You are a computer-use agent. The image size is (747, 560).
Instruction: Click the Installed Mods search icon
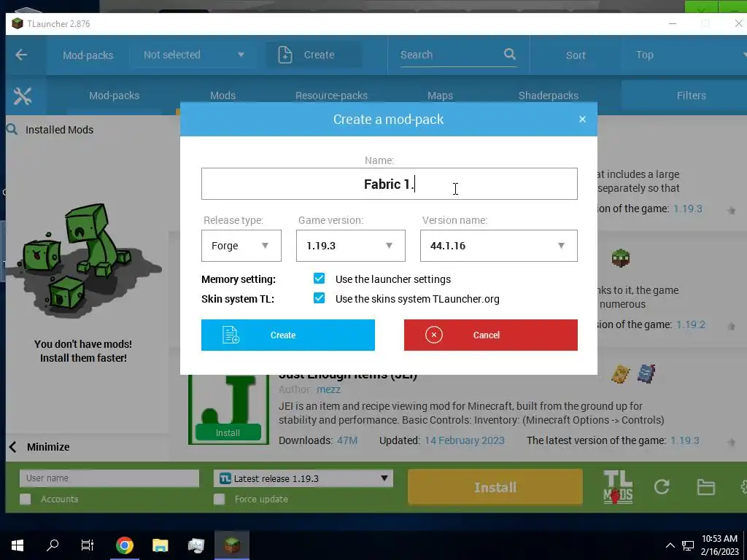pyautogui.click(x=12, y=129)
